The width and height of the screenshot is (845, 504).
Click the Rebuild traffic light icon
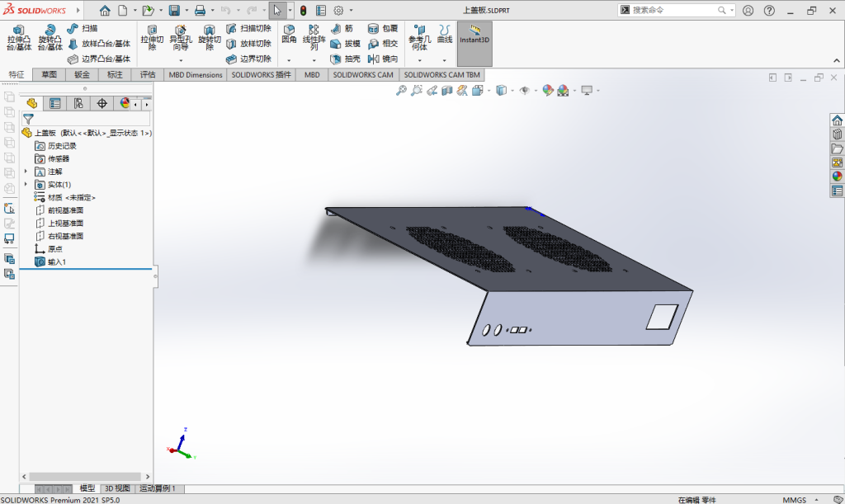303,11
